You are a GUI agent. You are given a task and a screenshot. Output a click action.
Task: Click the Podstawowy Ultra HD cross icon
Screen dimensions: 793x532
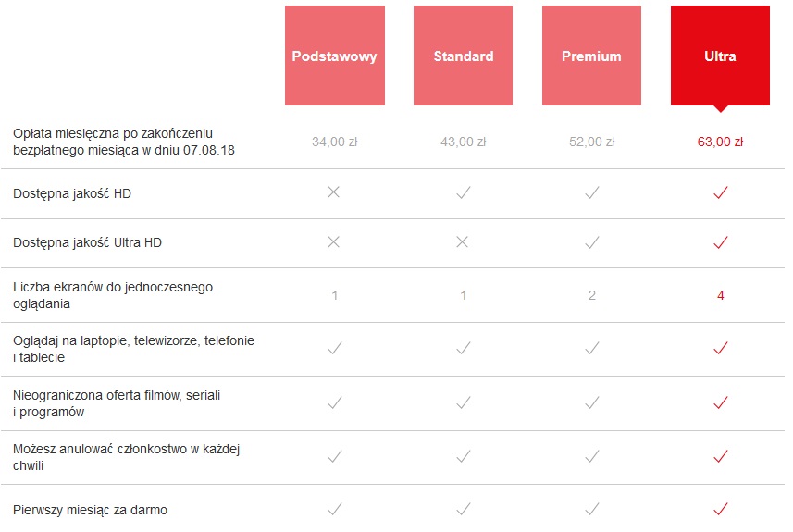tap(334, 242)
